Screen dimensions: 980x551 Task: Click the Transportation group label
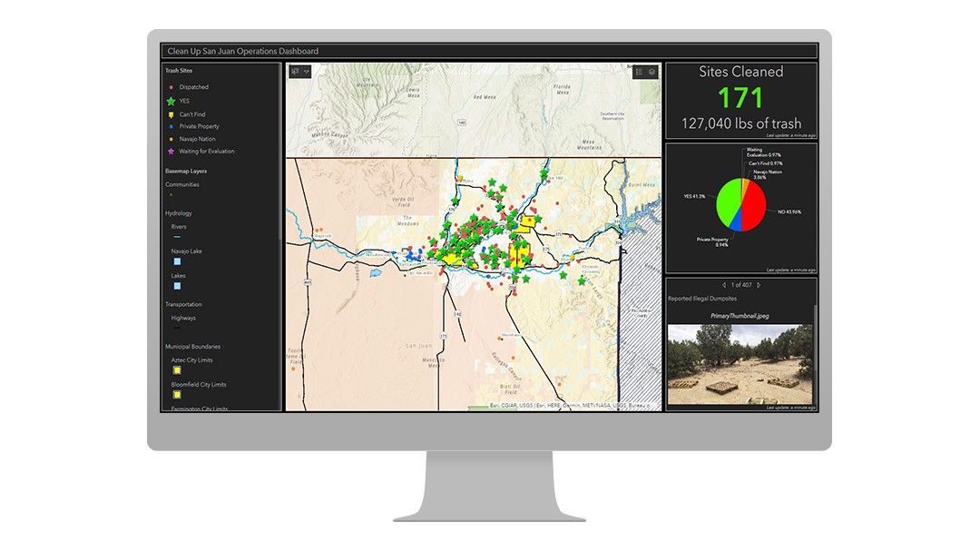pos(183,305)
